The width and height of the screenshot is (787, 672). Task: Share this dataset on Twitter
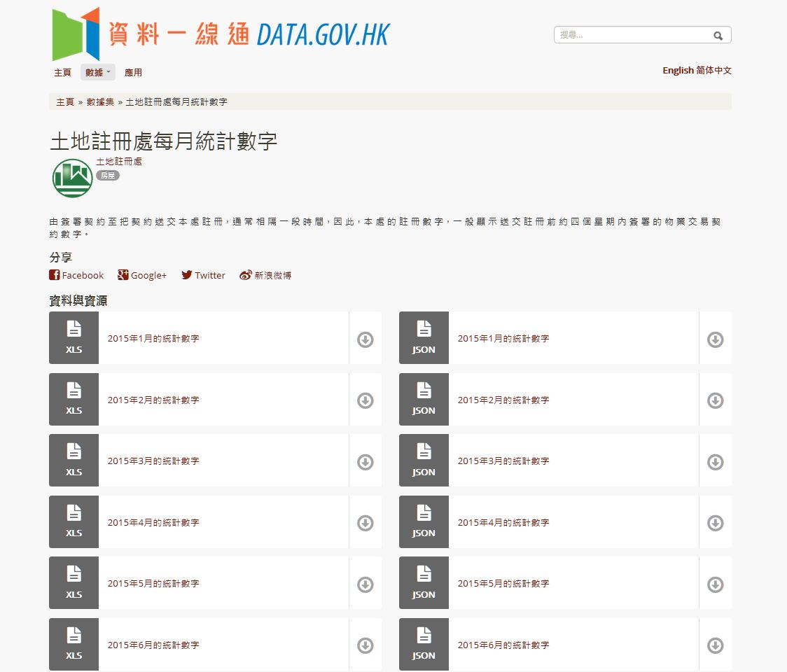click(203, 276)
